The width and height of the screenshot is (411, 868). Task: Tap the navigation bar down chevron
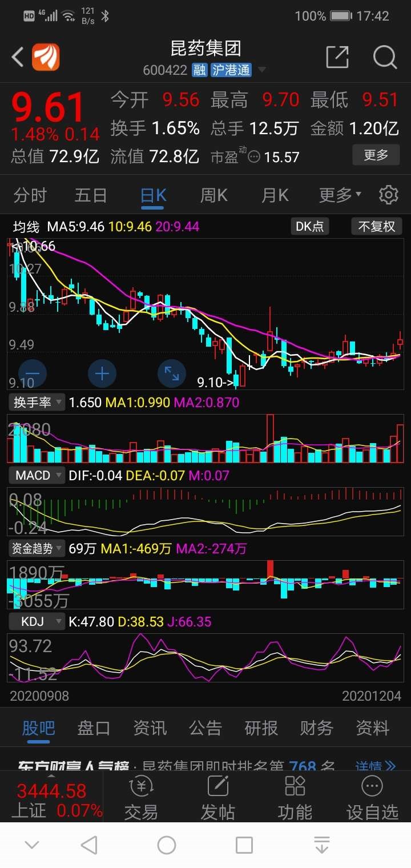click(32, 845)
